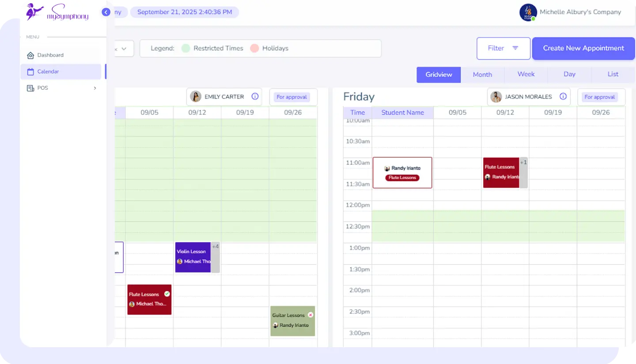Collapse sidebar with the round chevron button
636x364 pixels.
pos(106,12)
